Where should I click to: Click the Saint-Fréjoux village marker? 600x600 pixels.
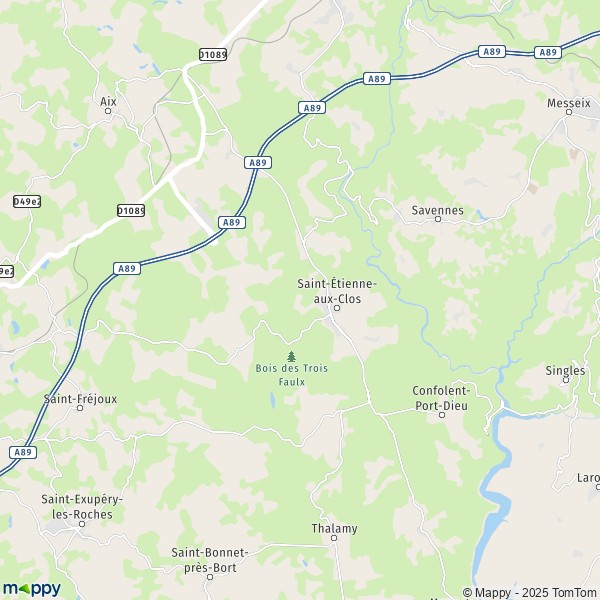(80, 408)
